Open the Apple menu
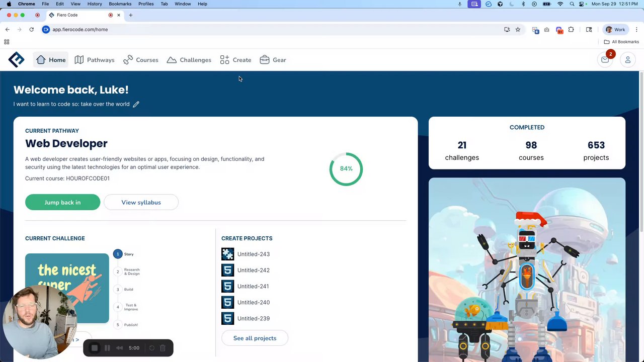 9,4
